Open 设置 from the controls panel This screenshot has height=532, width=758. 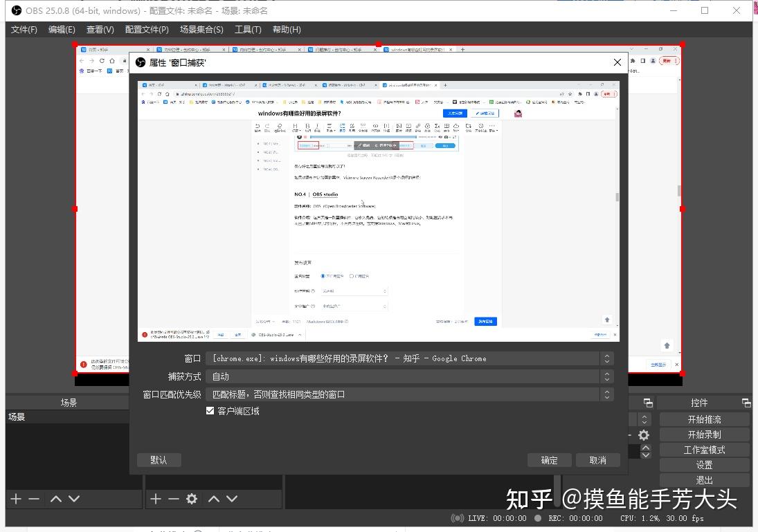pos(704,465)
